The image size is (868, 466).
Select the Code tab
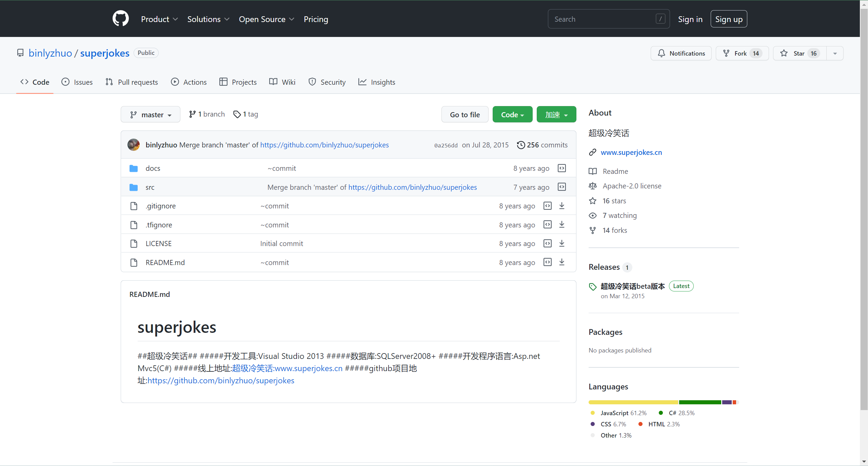[x=35, y=82]
